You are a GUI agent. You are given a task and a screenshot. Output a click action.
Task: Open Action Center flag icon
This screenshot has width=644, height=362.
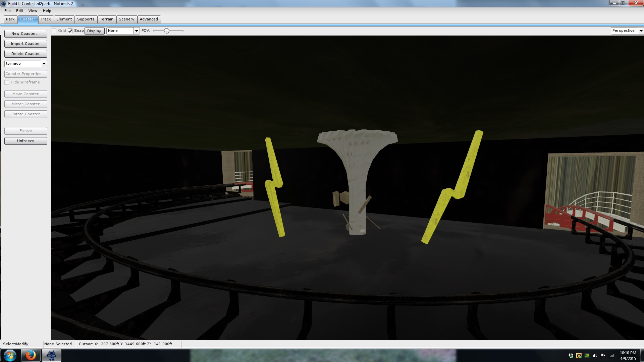(603, 356)
